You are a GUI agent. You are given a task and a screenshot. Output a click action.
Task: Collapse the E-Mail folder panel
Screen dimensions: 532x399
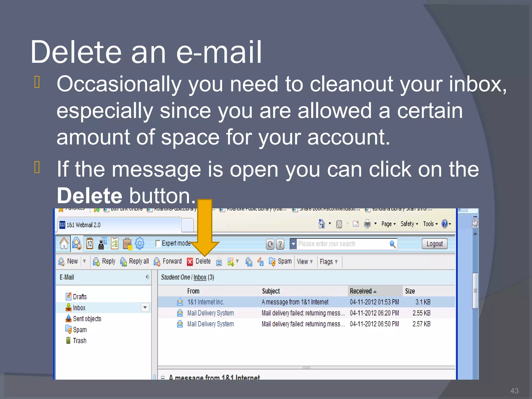tap(147, 277)
